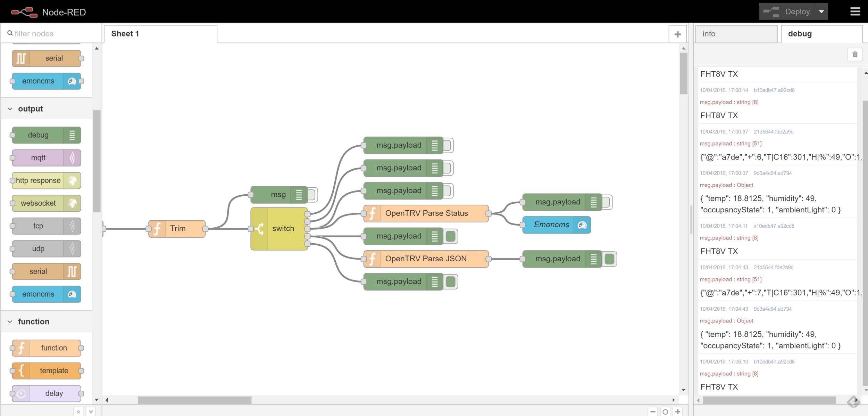The width and height of the screenshot is (868, 416).
Task: Click palette scrollbar up arrow
Action: 97,48
